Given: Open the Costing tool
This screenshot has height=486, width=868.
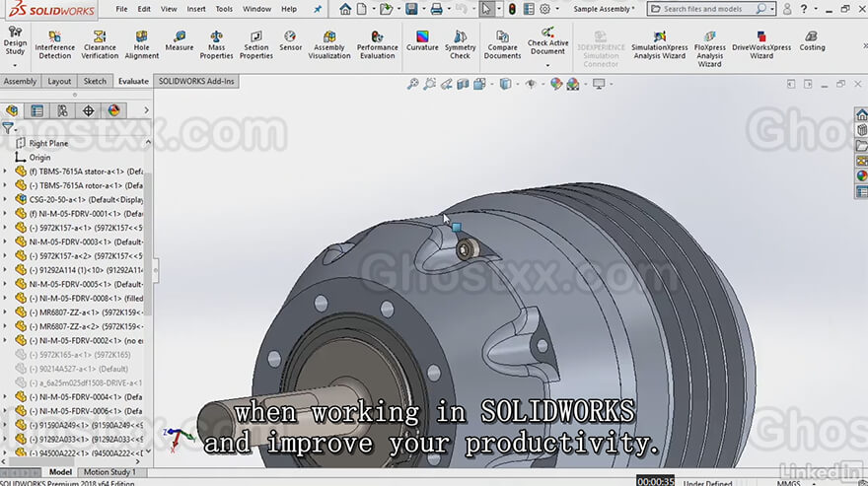Looking at the screenshot, I should (812, 41).
